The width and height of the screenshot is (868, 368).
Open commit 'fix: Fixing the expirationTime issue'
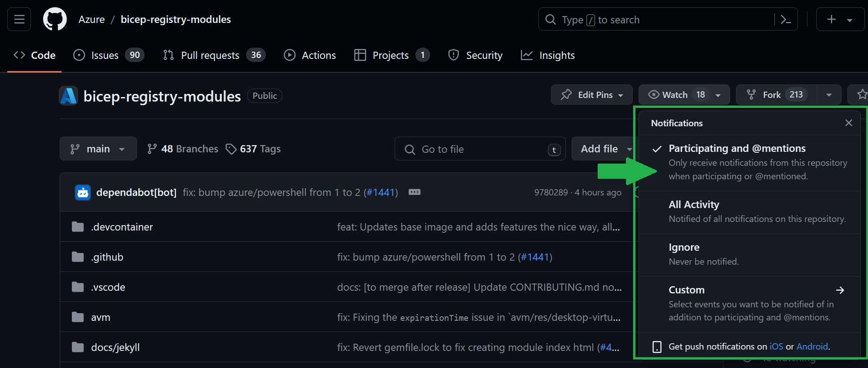[x=479, y=317]
